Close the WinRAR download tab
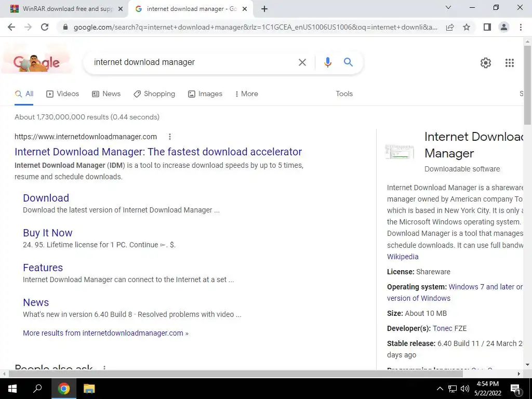This screenshot has width=532, height=399. 120,9
